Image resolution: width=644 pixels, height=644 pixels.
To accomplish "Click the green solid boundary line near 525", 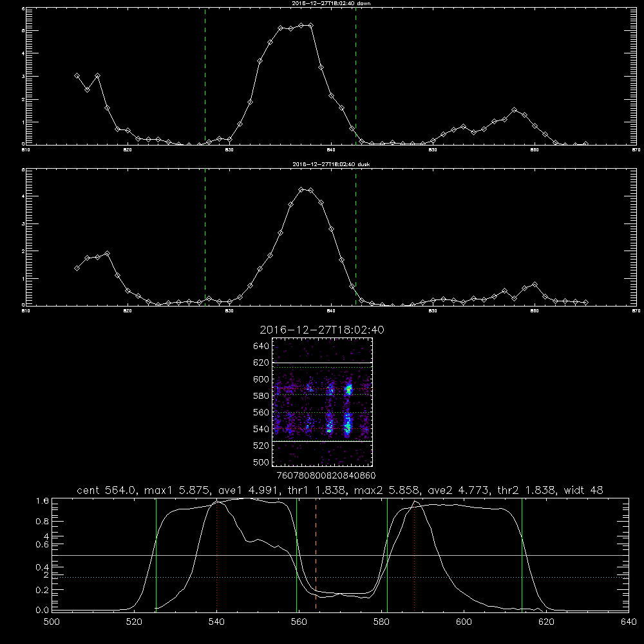I will pyautogui.click(x=156, y=554).
